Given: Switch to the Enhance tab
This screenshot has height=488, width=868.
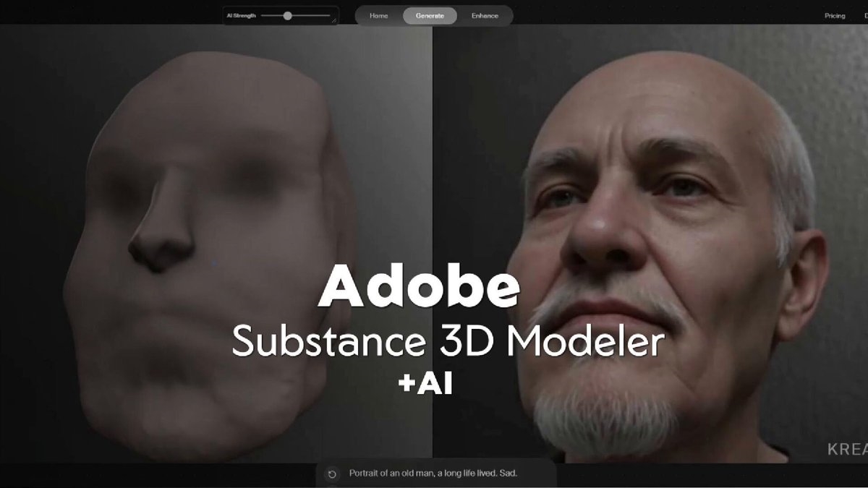Looking at the screenshot, I should [x=485, y=15].
